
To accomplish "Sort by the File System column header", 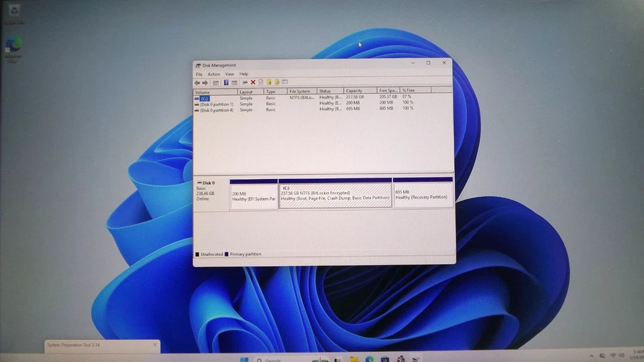I will [302, 91].
